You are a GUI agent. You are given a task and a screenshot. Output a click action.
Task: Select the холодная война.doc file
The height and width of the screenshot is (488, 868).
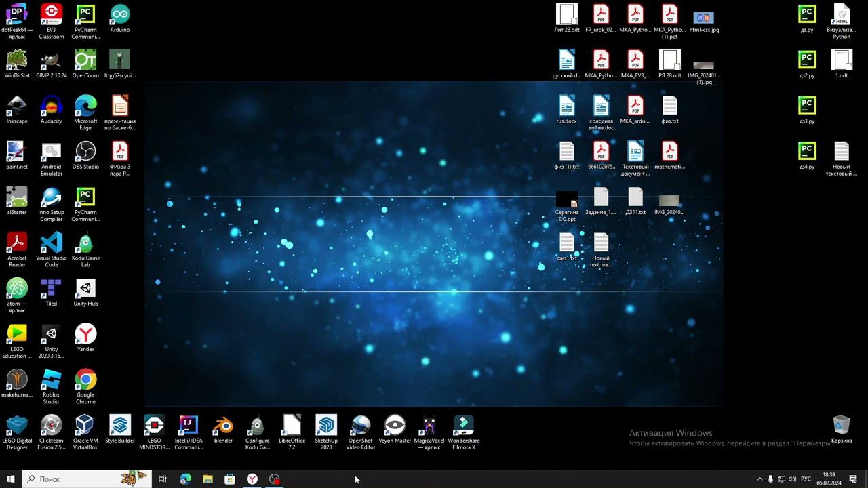[601, 112]
